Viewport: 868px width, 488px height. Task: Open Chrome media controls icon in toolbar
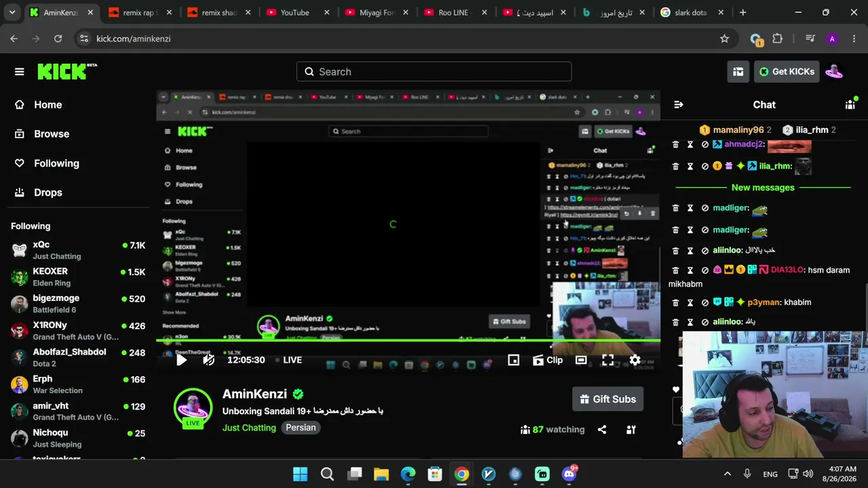click(810, 39)
